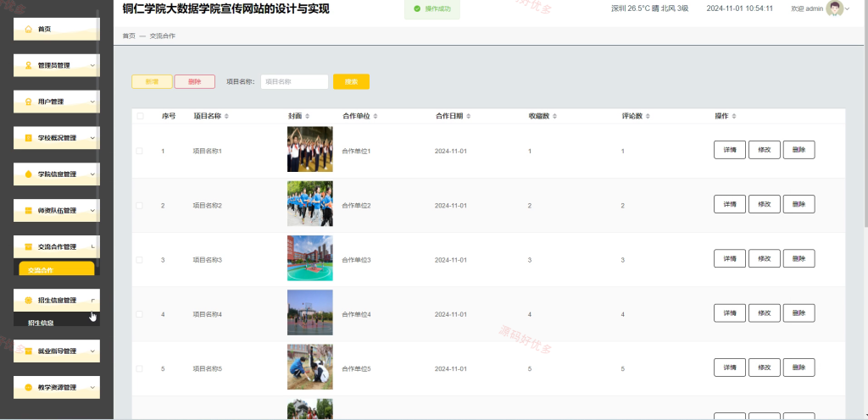Open the 学校概况管理 sidebar menu
This screenshot has height=420, width=868.
click(57, 138)
